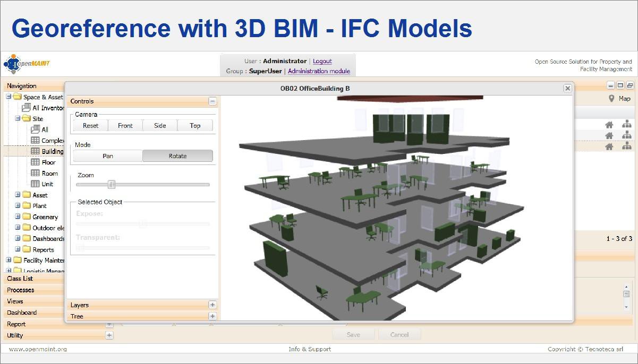Click the third row's hierarchy tree icon
Viewport: 638px width, 364px height.
[627, 146]
